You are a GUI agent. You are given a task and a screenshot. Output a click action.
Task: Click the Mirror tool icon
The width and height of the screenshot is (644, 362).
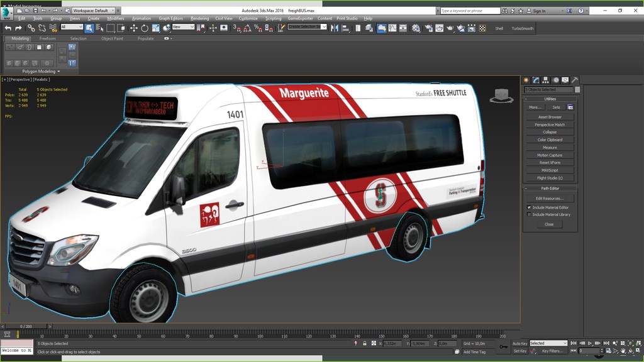(x=334, y=28)
